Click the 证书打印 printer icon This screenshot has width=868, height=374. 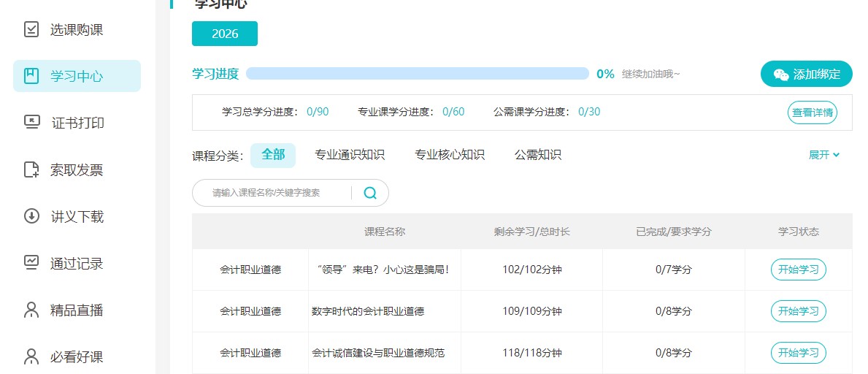(x=31, y=122)
